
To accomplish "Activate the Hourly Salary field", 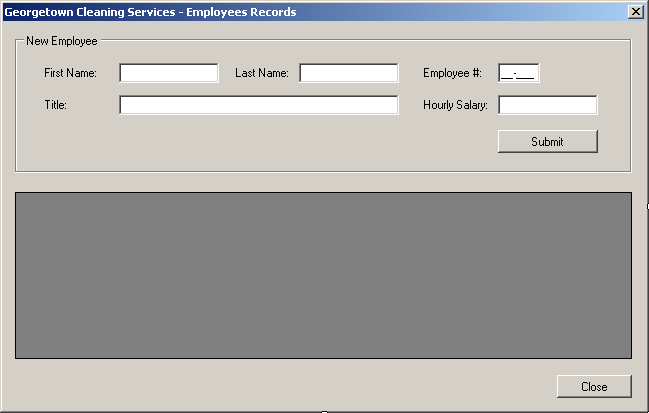I will pos(548,105).
